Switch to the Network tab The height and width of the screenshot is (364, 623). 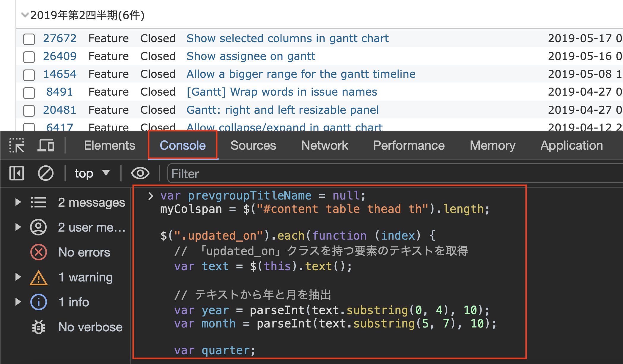pyautogui.click(x=324, y=145)
